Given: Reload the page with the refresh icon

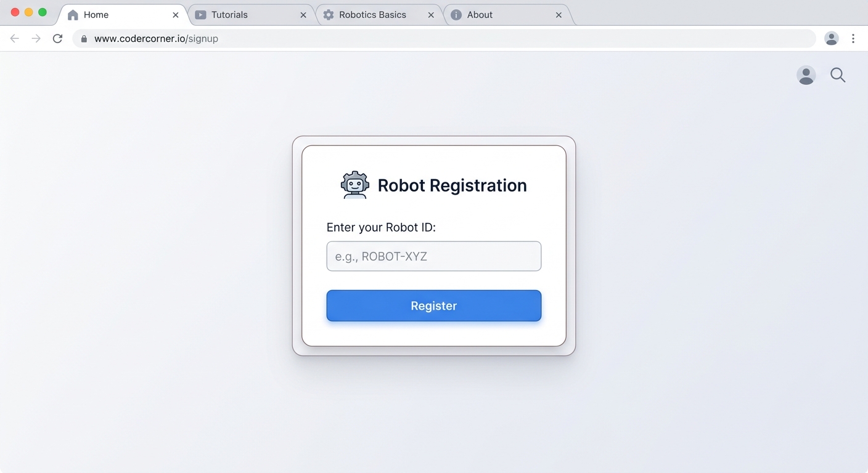Looking at the screenshot, I should [x=57, y=38].
